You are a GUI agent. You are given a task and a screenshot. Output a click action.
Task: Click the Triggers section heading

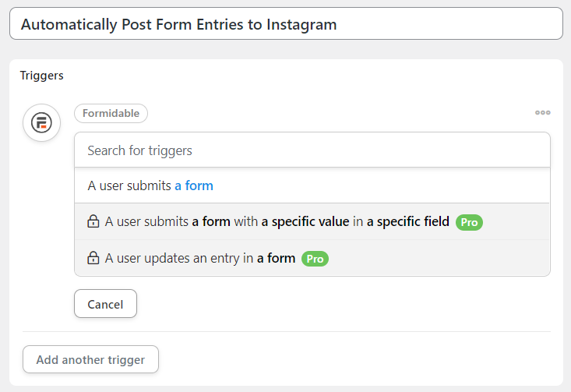click(42, 76)
